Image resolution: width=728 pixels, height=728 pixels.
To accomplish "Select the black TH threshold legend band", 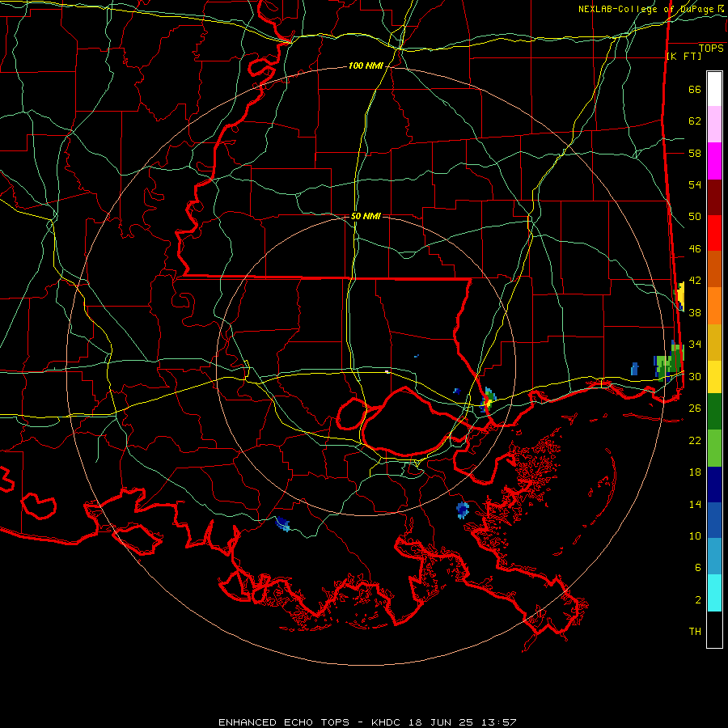I will pos(714,629).
